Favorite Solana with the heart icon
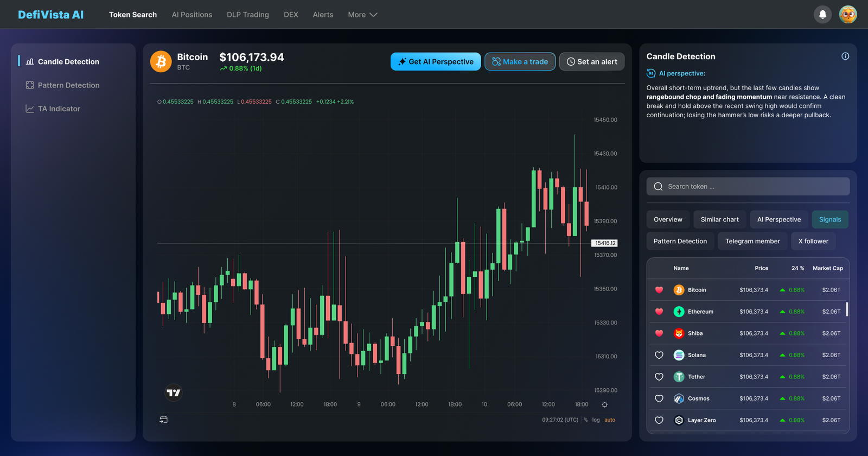 tap(659, 355)
